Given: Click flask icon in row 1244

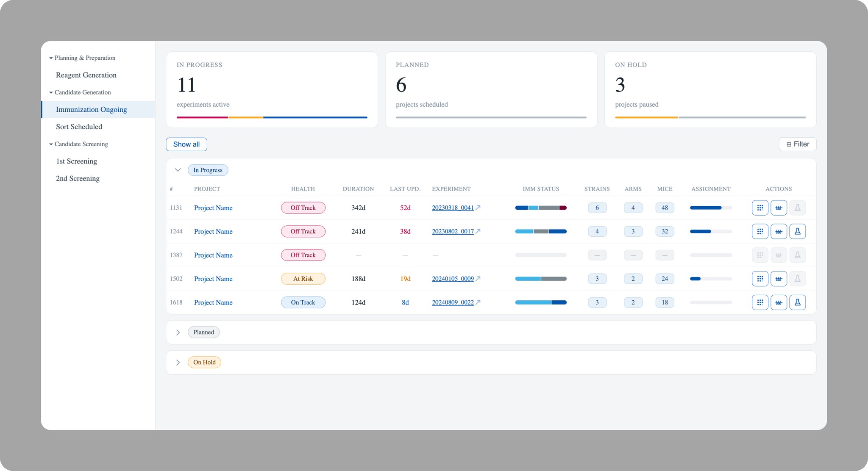Looking at the screenshot, I should [797, 231].
